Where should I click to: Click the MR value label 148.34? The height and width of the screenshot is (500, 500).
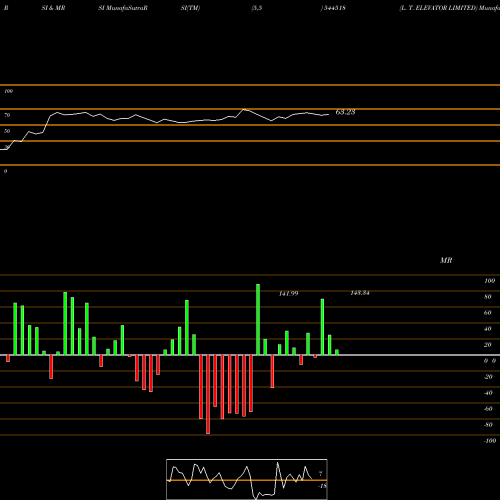360,293
